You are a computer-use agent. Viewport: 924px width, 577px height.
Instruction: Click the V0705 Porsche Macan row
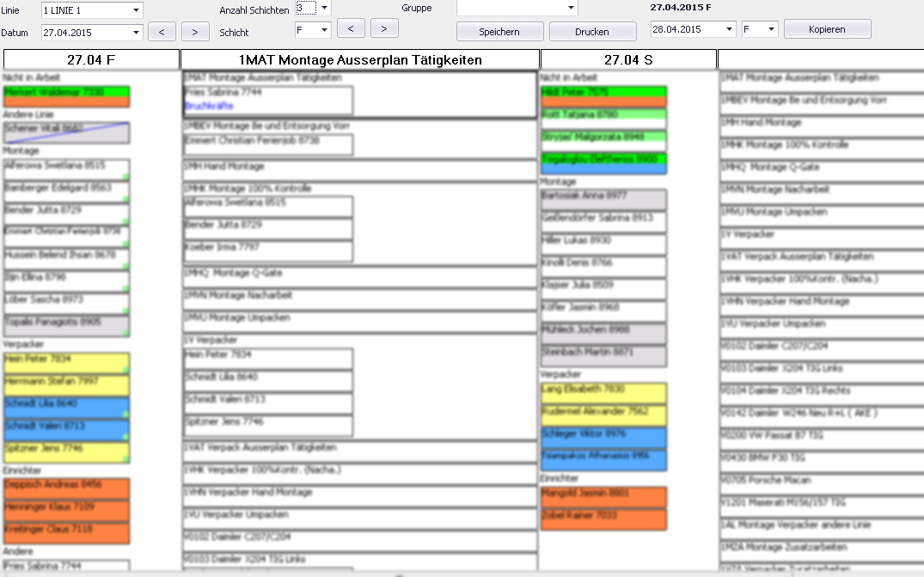tap(822, 485)
